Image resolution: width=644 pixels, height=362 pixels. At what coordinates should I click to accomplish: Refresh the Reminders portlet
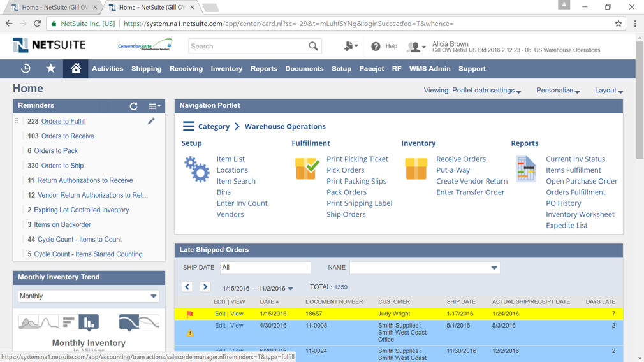point(133,106)
